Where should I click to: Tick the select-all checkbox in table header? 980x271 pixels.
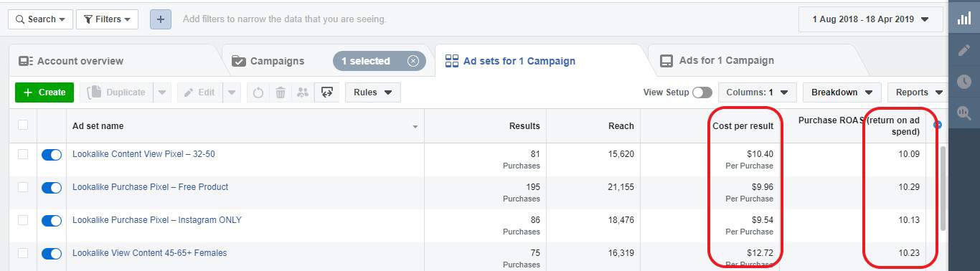coord(23,125)
